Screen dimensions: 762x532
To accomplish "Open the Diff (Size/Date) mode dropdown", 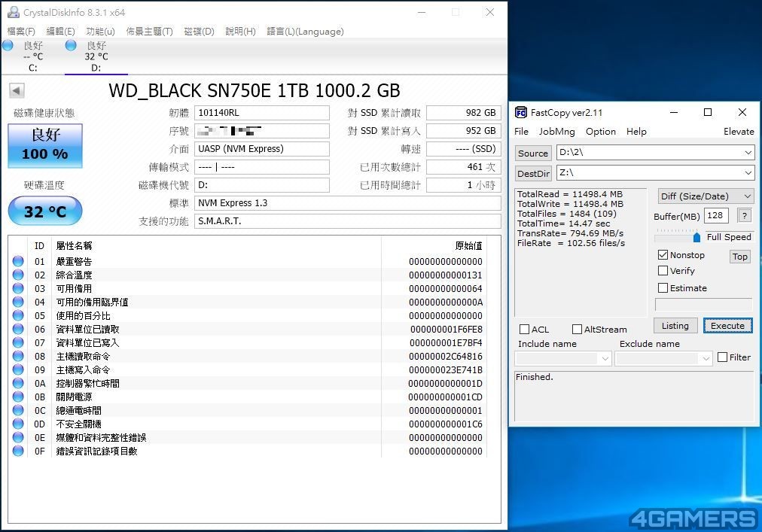I will click(x=706, y=196).
